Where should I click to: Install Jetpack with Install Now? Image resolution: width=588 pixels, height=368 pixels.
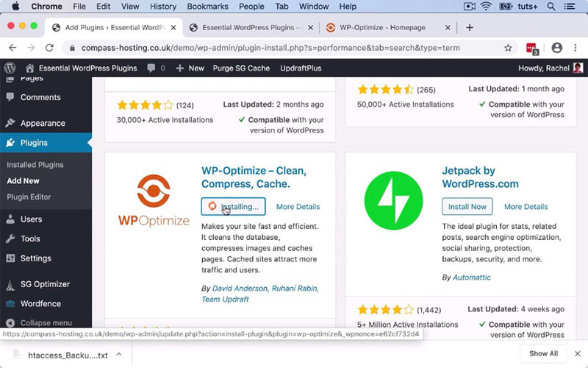point(467,207)
